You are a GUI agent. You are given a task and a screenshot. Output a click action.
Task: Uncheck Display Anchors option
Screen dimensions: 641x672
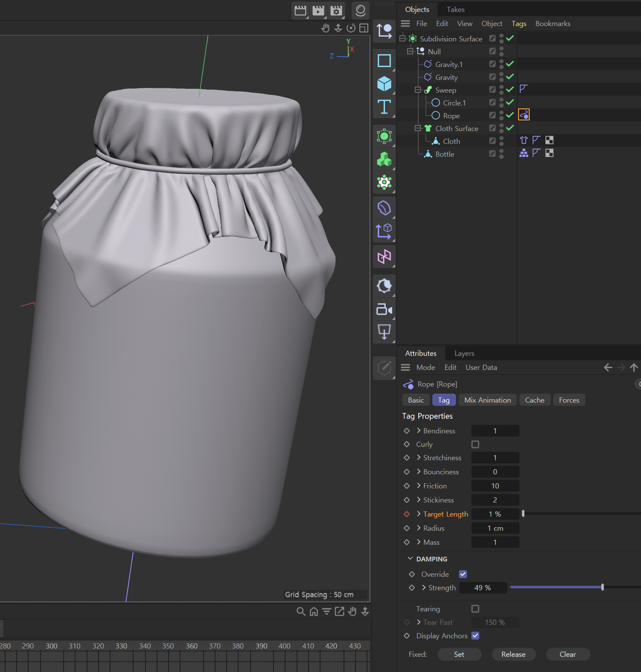tap(475, 636)
